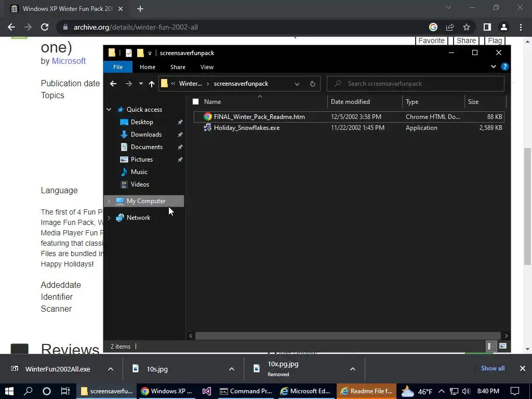Click the screensaverfunpack breadcrumb
This screenshot has width=532, height=399.
(241, 84)
